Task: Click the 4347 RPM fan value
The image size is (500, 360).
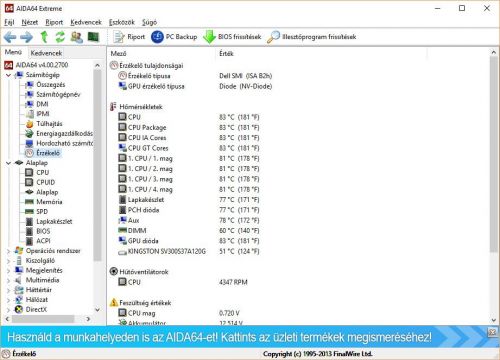Action: click(x=233, y=282)
